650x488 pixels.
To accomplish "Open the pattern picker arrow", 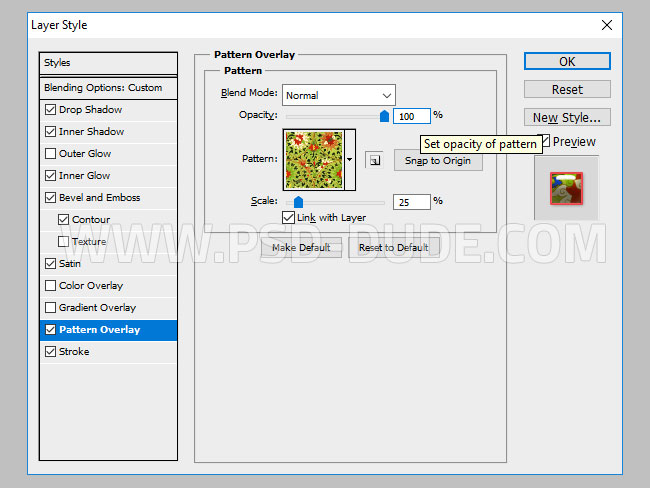I will point(350,160).
